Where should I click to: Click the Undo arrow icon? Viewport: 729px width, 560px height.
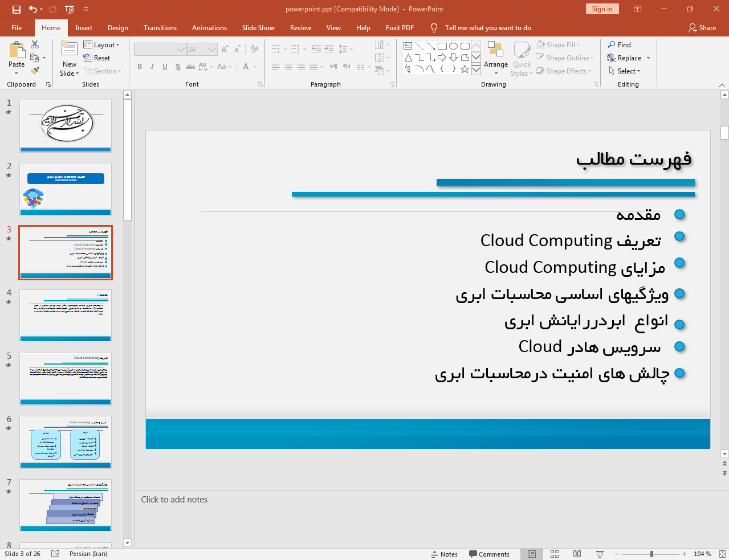(33, 9)
